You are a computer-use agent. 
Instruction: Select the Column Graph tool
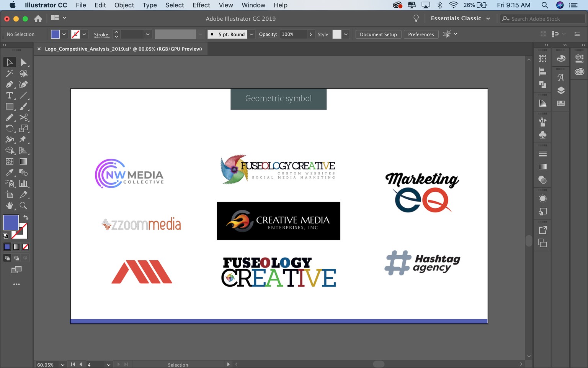(x=23, y=184)
